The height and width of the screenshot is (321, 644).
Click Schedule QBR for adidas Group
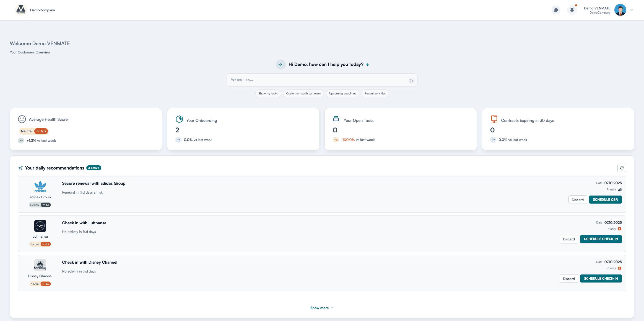click(x=605, y=199)
